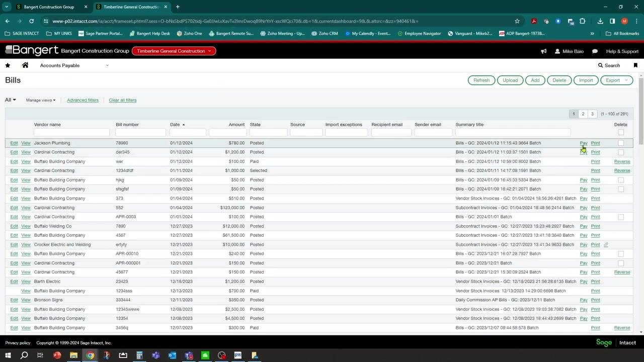Reload the browser page
Image resolution: width=644 pixels, height=362 pixels.
coord(31,21)
